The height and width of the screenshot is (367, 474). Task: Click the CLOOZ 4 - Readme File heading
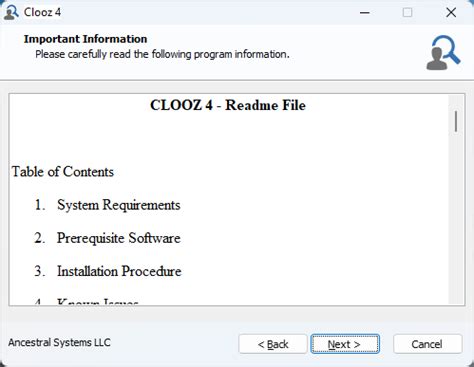tap(228, 105)
